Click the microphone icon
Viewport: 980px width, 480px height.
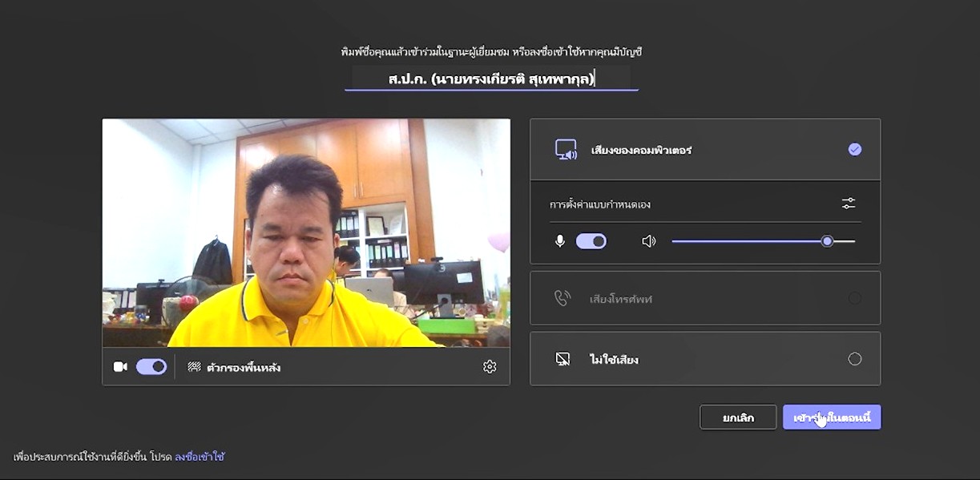click(x=560, y=241)
